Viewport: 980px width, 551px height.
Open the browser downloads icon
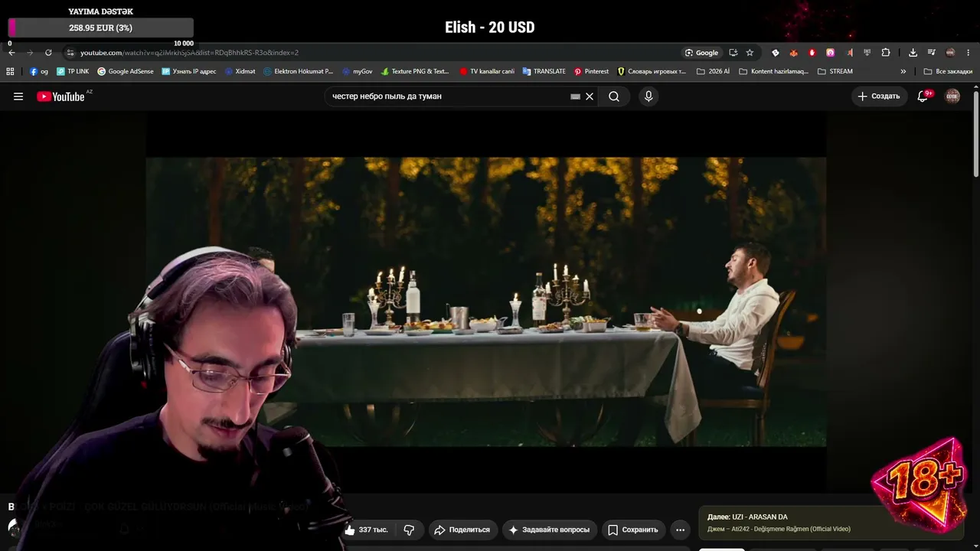click(x=913, y=53)
